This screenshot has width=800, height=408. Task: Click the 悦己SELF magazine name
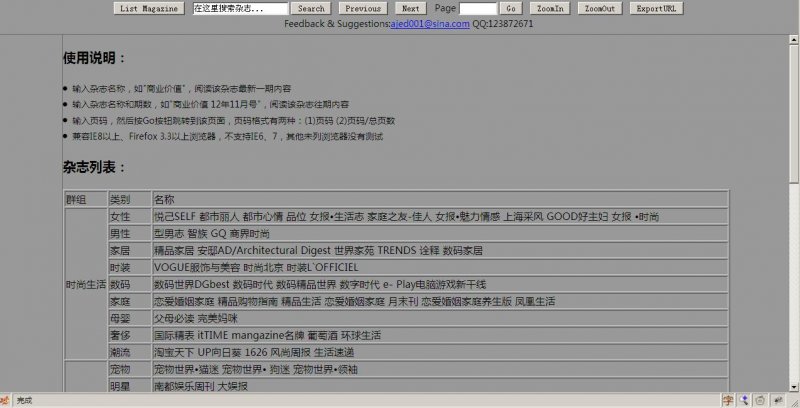[175, 216]
